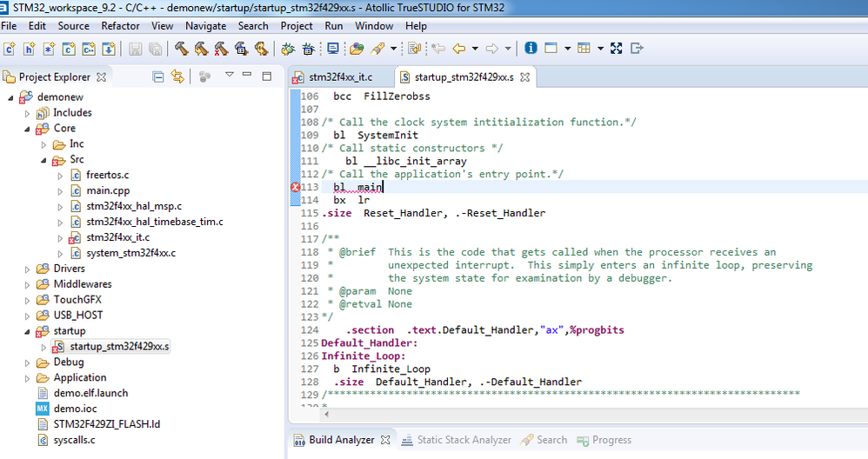868x459 pixels.
Task: Expand the Includes folder
Action: tap(27, 113)
